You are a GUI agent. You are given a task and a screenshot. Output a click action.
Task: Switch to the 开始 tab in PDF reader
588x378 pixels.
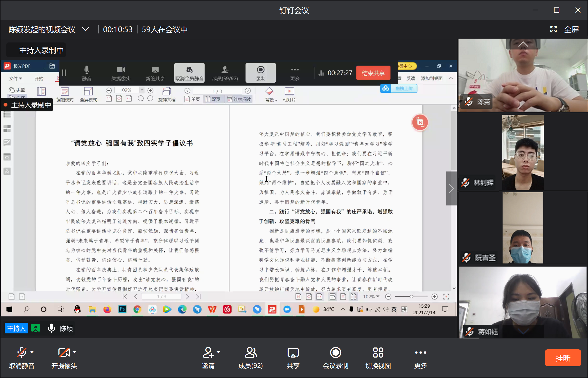click(39, 79)
